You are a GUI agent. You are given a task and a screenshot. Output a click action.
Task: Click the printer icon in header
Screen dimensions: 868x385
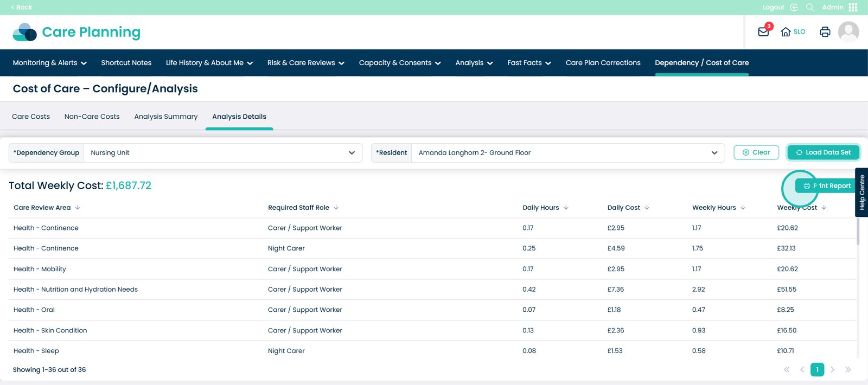pyautogui.click(x=825, y=32)
